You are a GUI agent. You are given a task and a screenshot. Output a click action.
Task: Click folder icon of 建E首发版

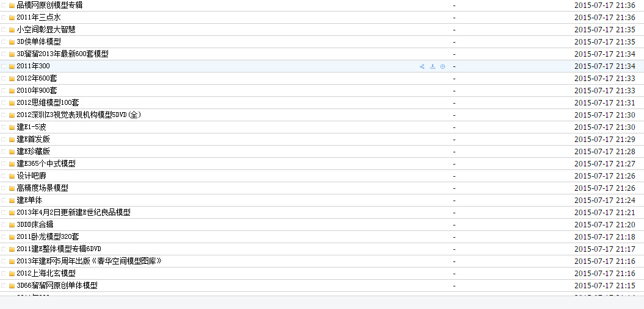(x=12, y=140)
